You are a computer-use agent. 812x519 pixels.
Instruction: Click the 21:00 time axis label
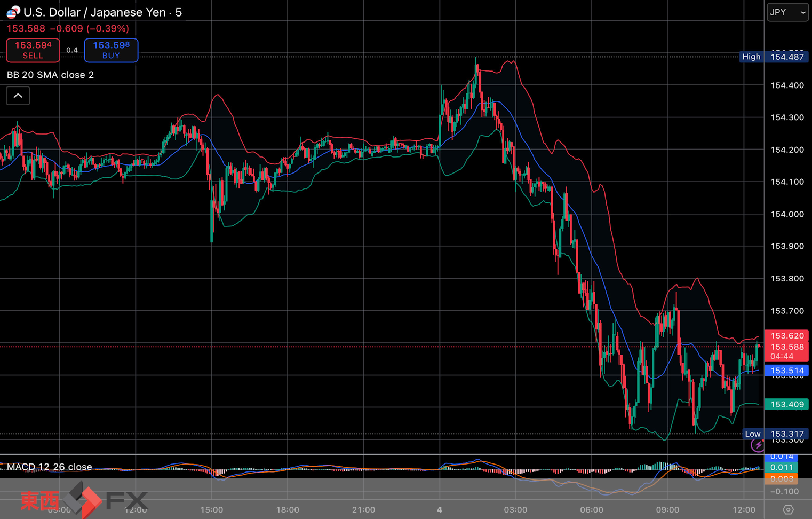363,509
